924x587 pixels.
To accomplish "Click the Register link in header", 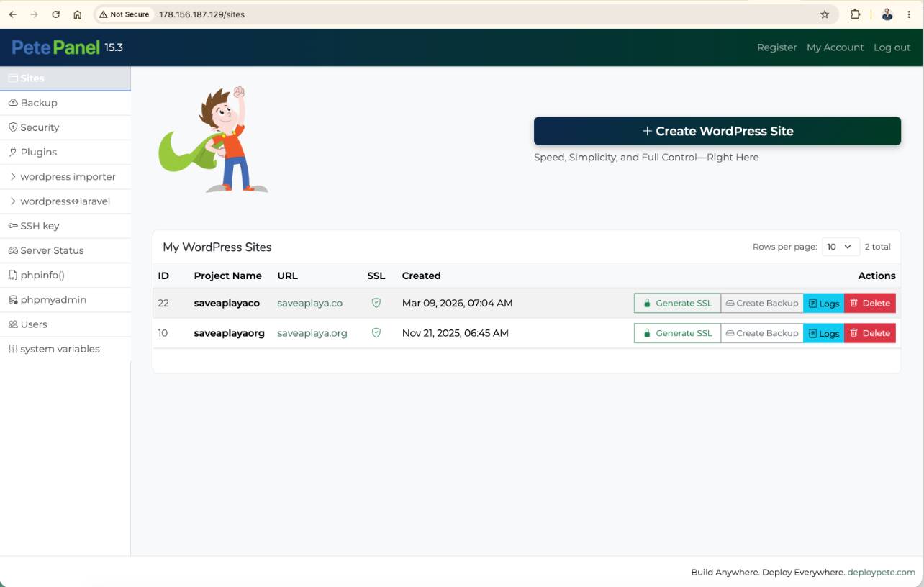I will pos(776,47).
